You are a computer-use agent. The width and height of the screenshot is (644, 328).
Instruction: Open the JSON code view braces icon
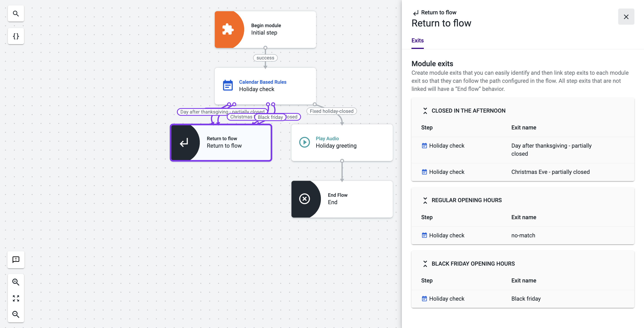pyautogui.click(x=16, y=36)
